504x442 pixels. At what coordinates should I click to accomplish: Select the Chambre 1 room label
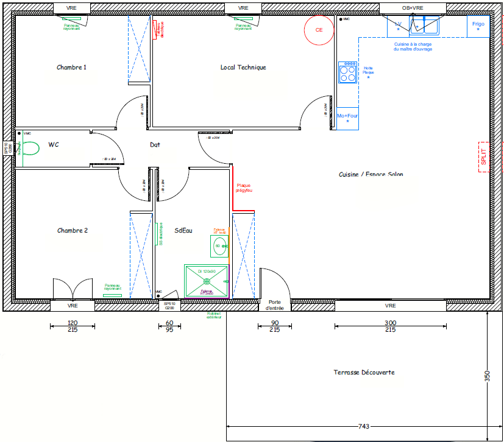(x=71, y=68)
